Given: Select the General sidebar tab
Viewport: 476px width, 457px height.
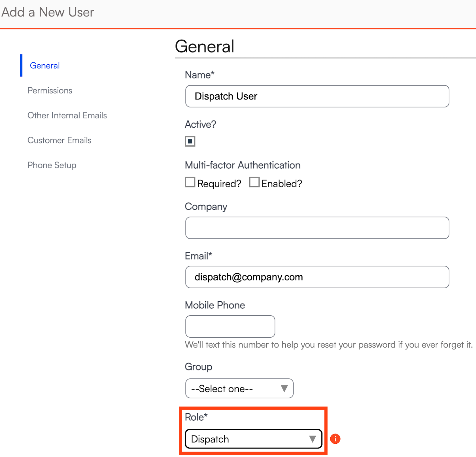Looking at the screenshot, I should pyautogui.click(x=45, y=65).
